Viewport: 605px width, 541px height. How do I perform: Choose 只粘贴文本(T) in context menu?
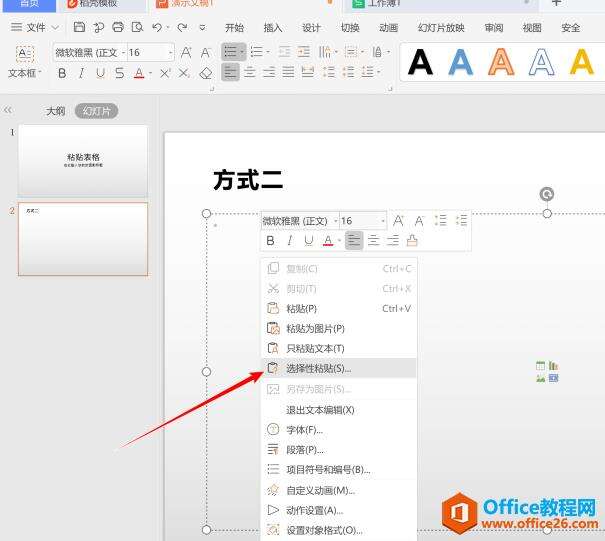click(x=339, y=348)
